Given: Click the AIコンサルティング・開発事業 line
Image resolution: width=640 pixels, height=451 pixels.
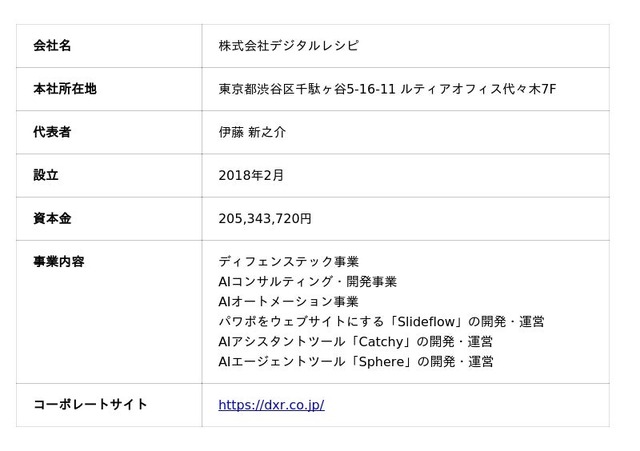Looking at the screenshot, I should point(307,281).
